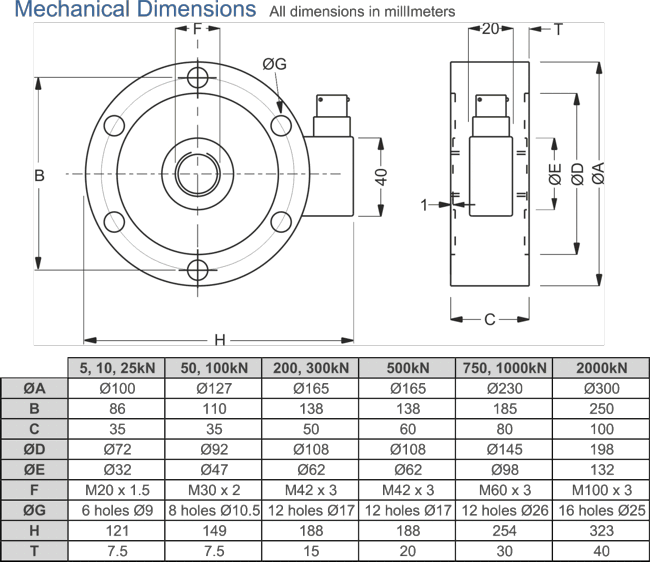Click the 20 dimension above side view
The height and width of the screenshot is (562, 650).
click(x=490, y=29)
